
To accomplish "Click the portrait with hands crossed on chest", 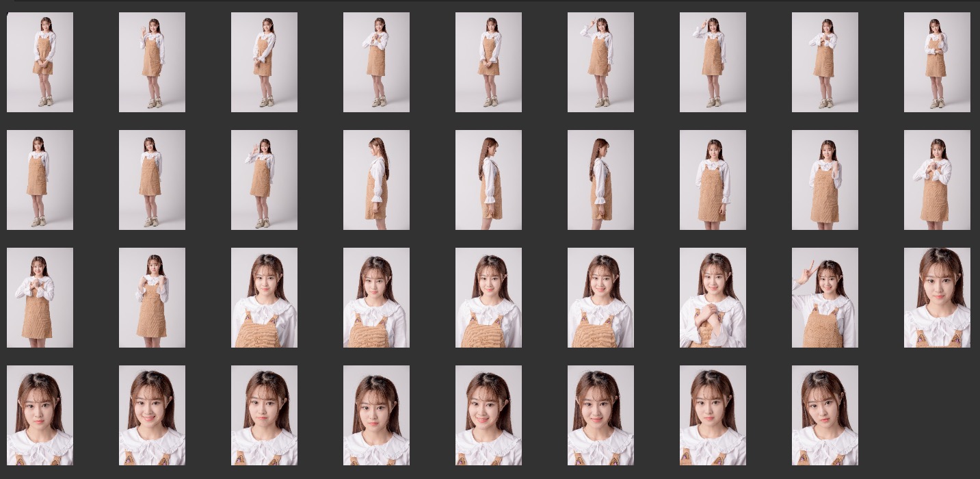I will pos(713,298).
